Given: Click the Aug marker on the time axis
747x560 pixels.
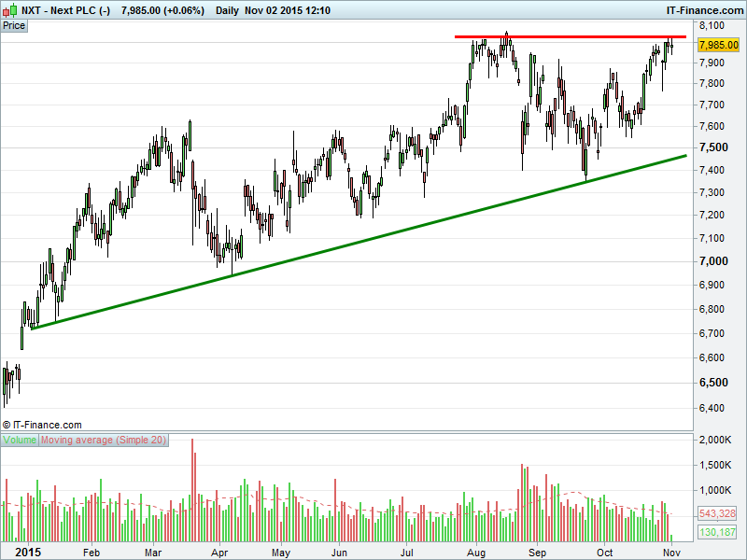Looking at the screenshot, I should coord(475,552).
